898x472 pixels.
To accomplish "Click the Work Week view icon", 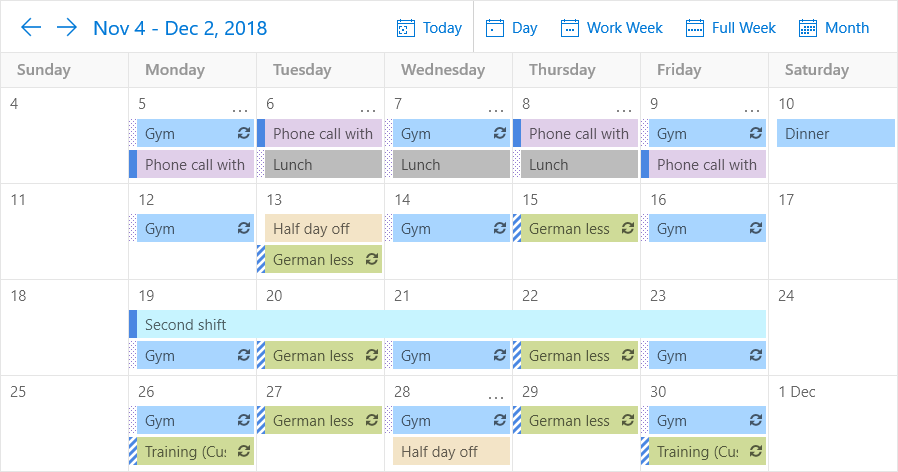I will [570, 28].
